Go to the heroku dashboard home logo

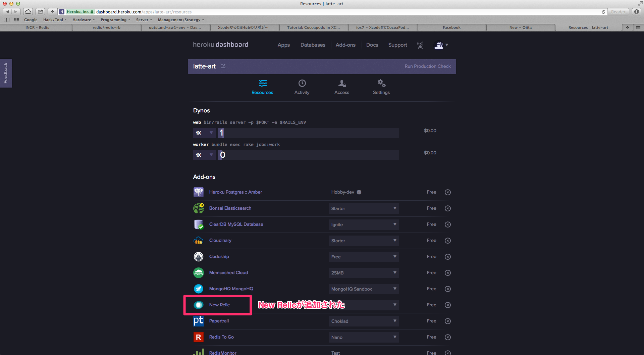pos(221,45)
